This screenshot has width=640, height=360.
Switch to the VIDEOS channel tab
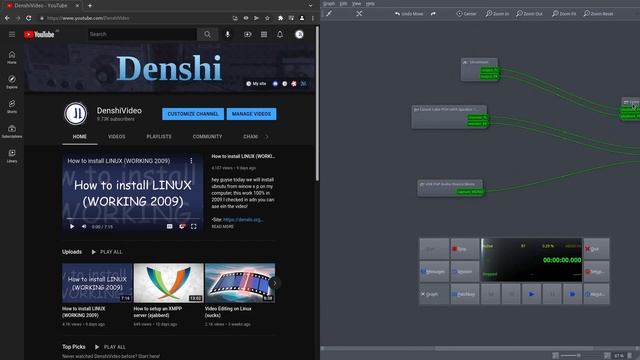pyautogui.click(x=117, y=136)
